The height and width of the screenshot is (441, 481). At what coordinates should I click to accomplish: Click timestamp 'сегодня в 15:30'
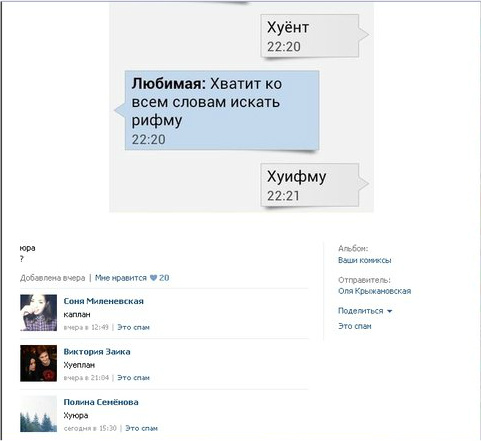pyautogui.click(x=90, y=428)
